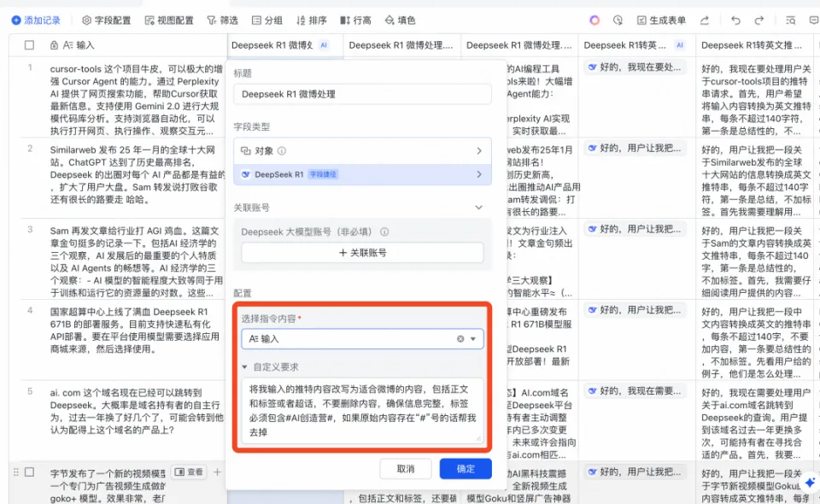Click row number 1
Screen dimensions: 820x504
(x=30, y=67)
